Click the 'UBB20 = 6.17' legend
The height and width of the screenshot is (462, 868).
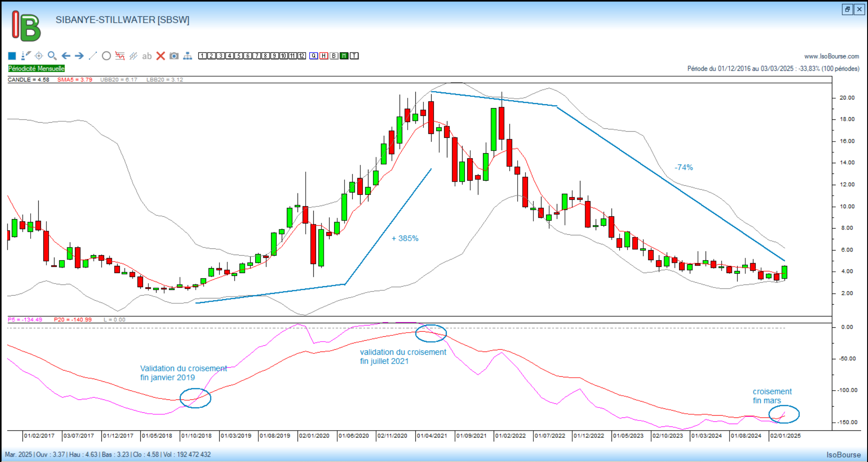pos(119,79)
